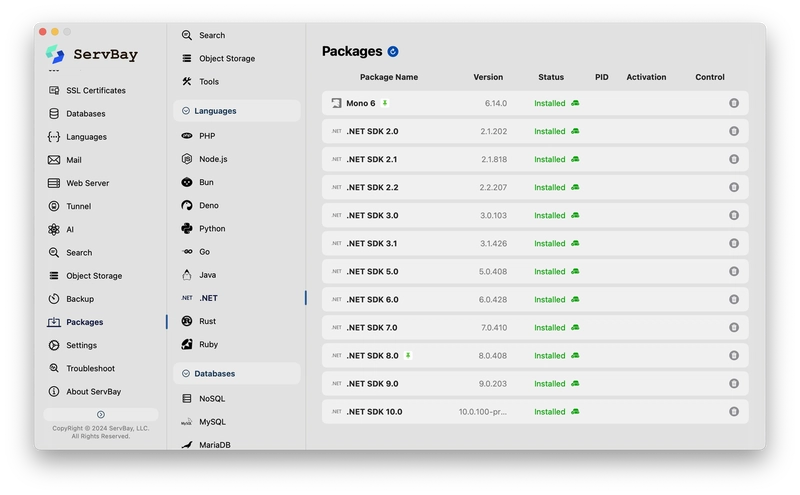This screenshot has width=800, height=495.
Task: Delete the Mono 6 package
Action: (x=733, y=103)
